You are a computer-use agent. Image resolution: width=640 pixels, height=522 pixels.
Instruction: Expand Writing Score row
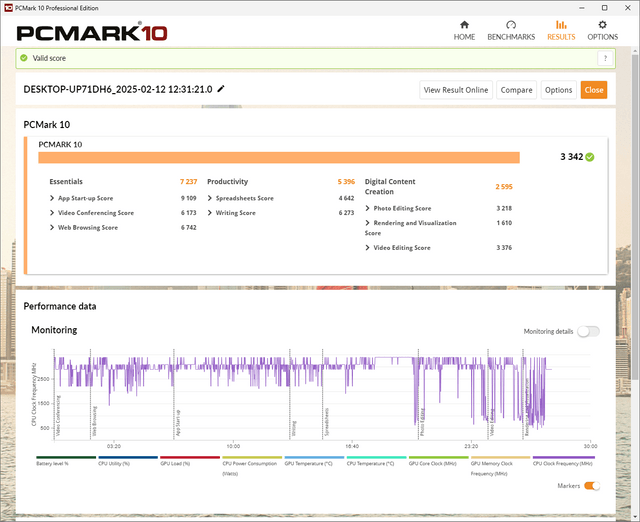[210, 213]
